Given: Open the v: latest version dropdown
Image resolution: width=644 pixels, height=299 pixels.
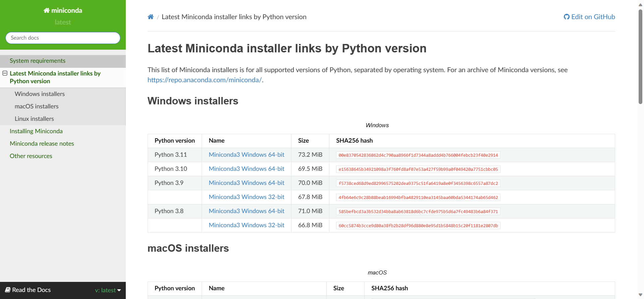Looking at the screenshot, I should (108, 290).
